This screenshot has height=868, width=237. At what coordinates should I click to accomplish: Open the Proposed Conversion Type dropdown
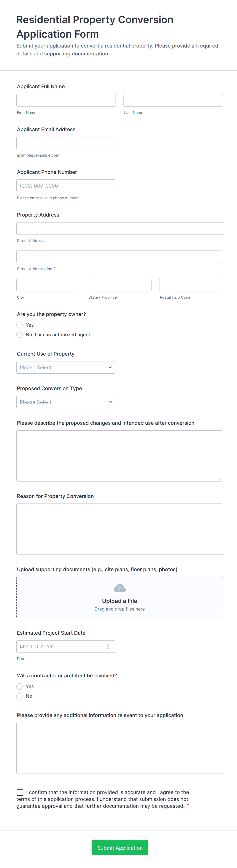click(65, 402)
